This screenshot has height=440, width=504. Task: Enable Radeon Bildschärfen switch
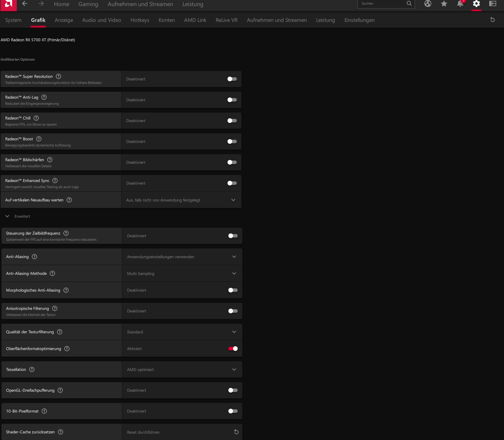tap(232, 162)
